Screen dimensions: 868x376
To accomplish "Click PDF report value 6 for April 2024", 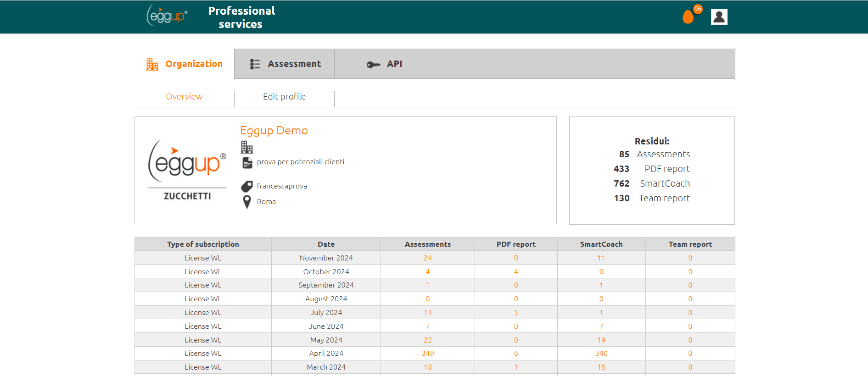I will coord(516,354).
